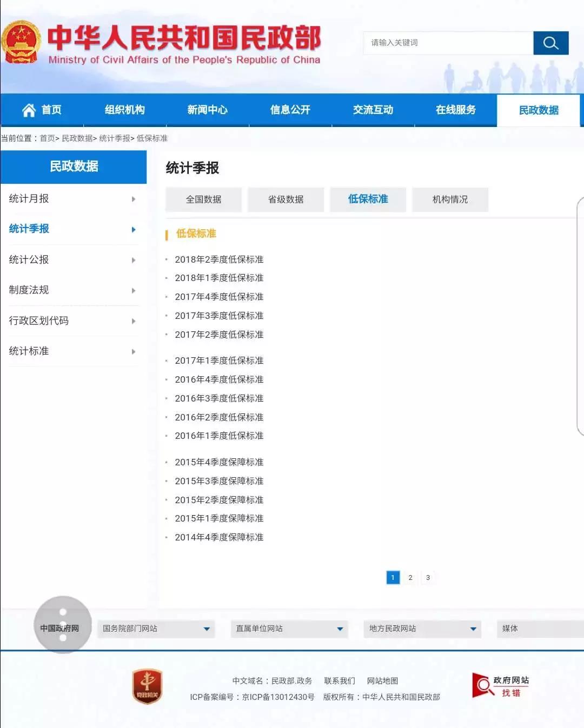Click the home icon beside 首页
The width and height of the screenshot is (584, 728).
[29, 110]
